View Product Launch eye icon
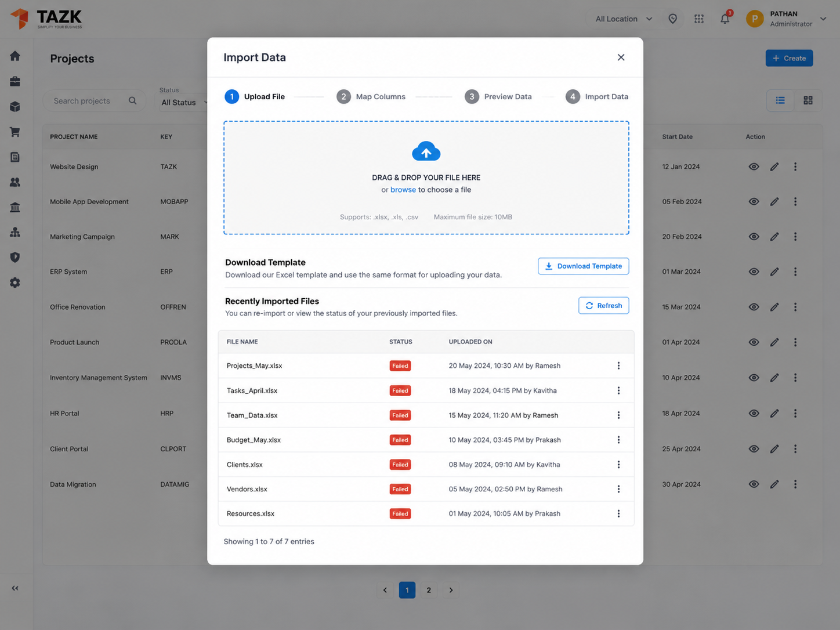This screenshot has height=630, width=840. pyautogui.click(x=754, y=342)
